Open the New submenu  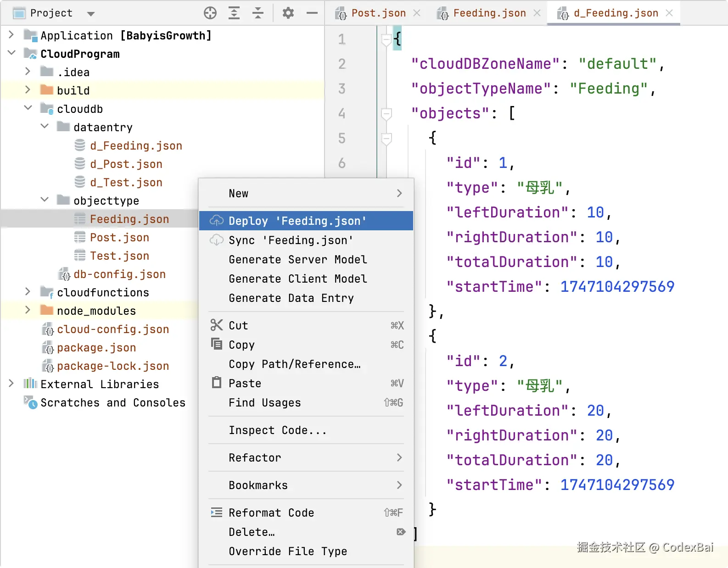(306, 193)
